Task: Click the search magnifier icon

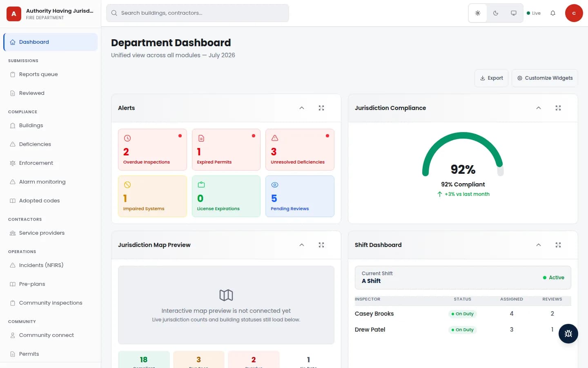Action: [x=114, y=13]
